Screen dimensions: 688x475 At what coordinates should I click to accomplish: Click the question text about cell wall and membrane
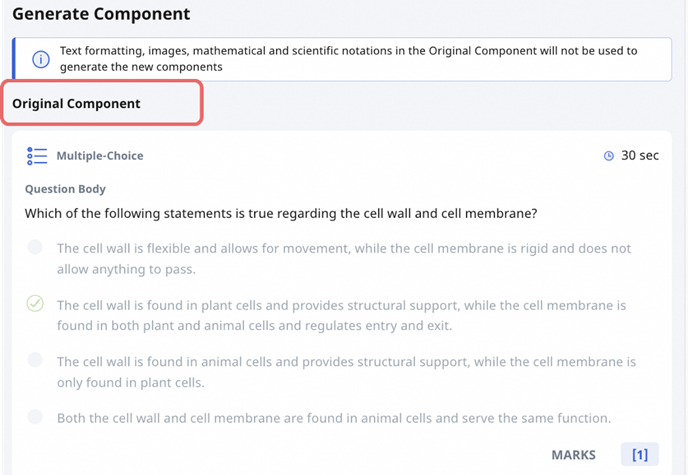coord(282,213)
